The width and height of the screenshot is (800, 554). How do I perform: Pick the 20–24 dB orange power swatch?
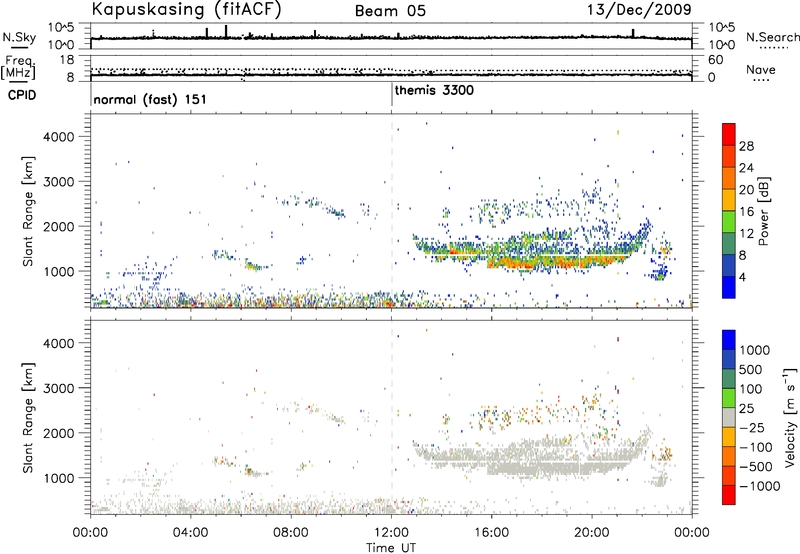click(x=729, y=178)
